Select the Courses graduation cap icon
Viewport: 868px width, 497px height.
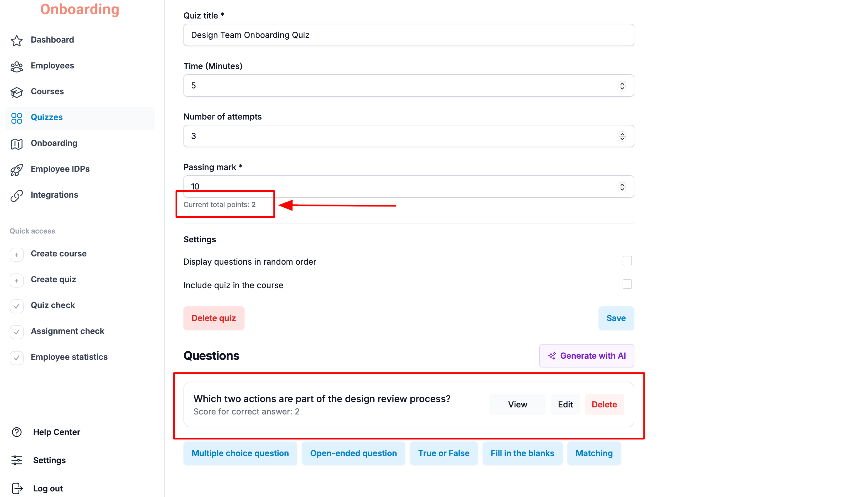pyautogui.click(x=16, y=92)
